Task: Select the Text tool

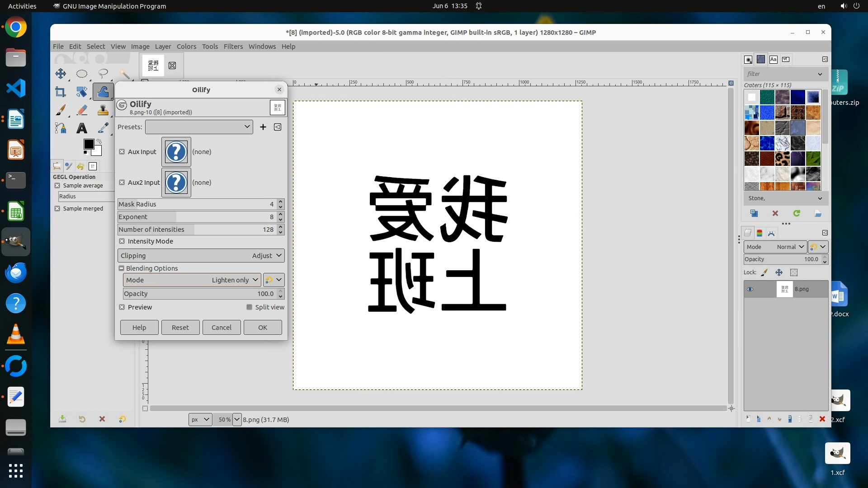Action: tap(82, 128)
